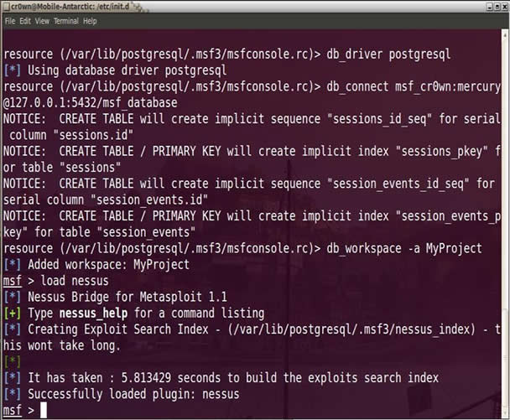Click the 'sessions_id_seq' text
The image size is (510, 420).
tap(380, 119)
